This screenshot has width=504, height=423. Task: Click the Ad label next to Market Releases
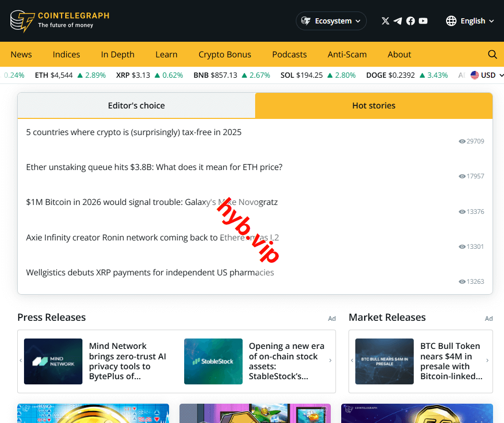pyautogui.click(x=488, y=318)
